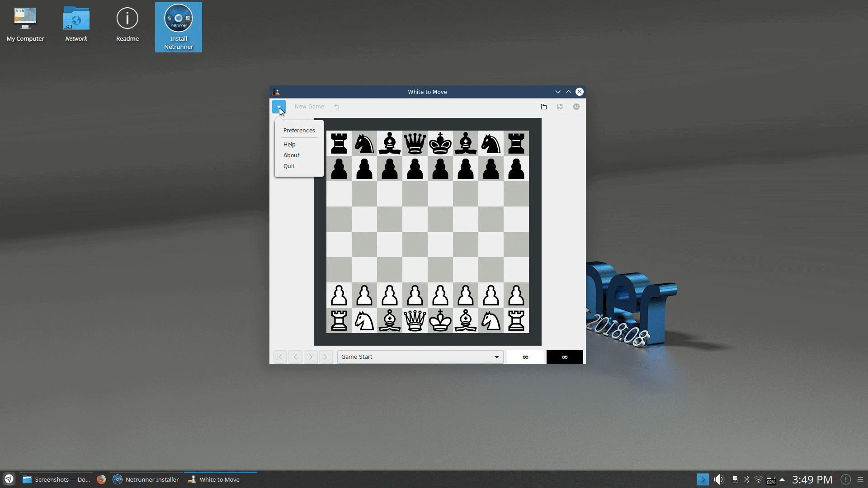Click next move navigation control

(x=311, y=357)
